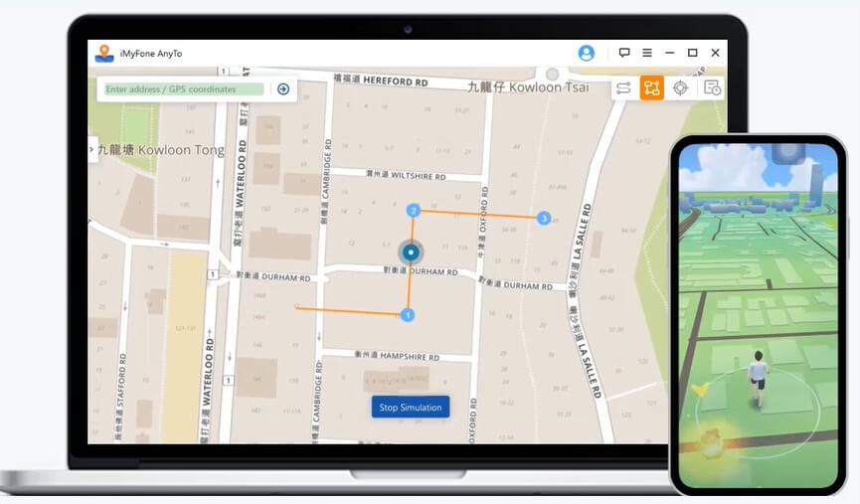Click route waypoint marker 1

pyautogui.click(x=408, y=315)
